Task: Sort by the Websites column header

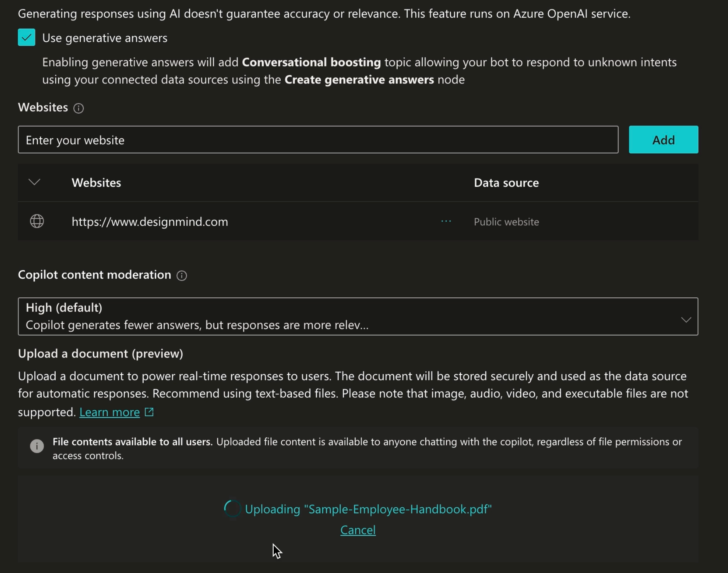Action: click(96, 183)
